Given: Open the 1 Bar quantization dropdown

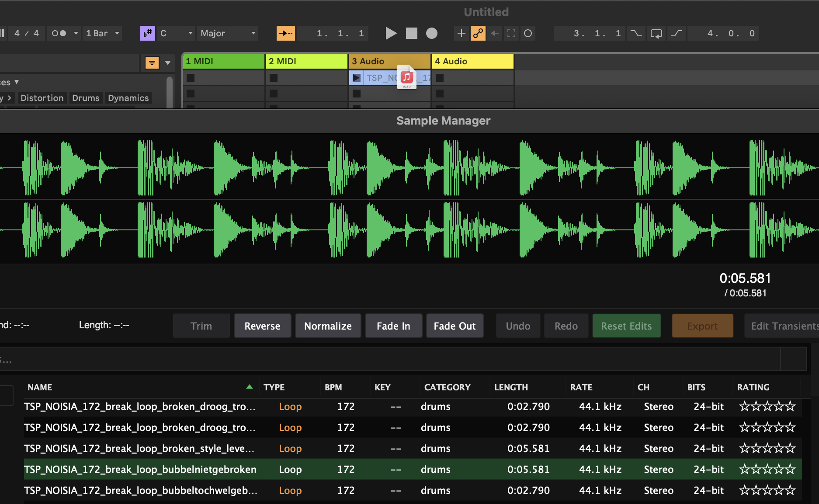Looking at the screenshot, I should point(102,33).
